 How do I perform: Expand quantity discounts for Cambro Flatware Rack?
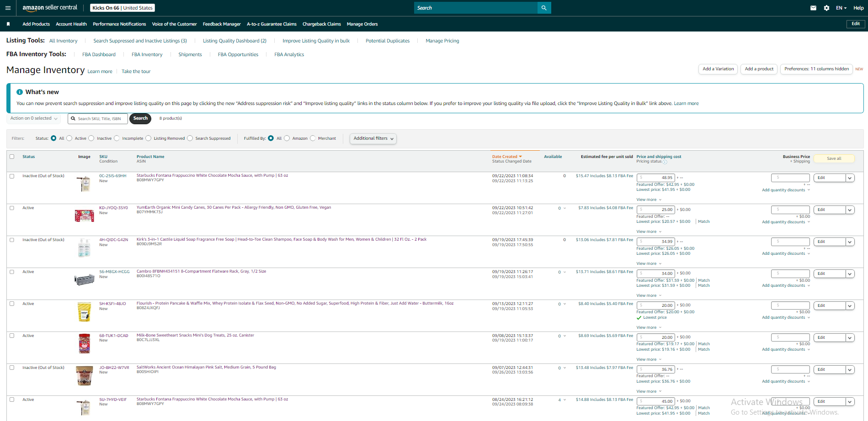pos(786,286)
